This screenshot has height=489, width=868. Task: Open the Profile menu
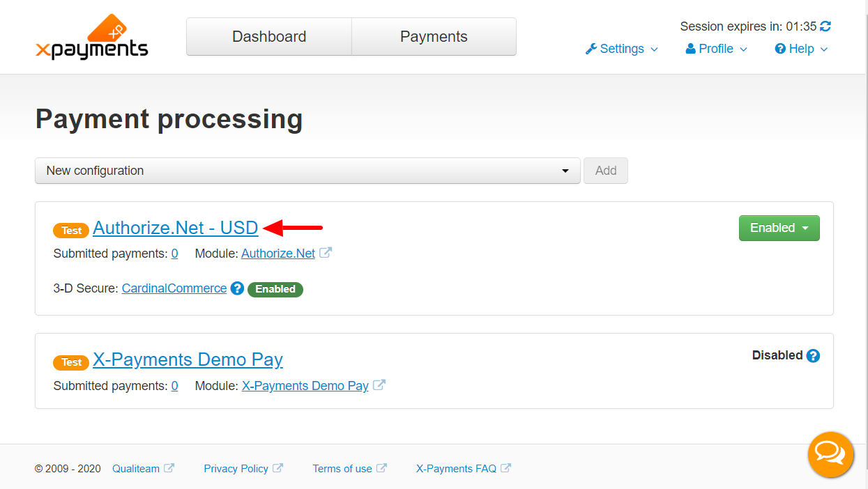tap(716, 49)
